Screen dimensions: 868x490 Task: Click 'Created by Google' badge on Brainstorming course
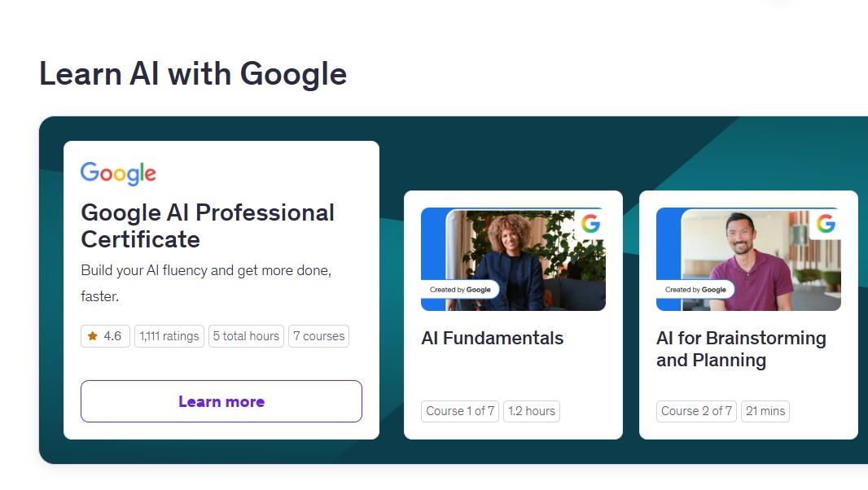pyautogui.click(x=695, y=290)
